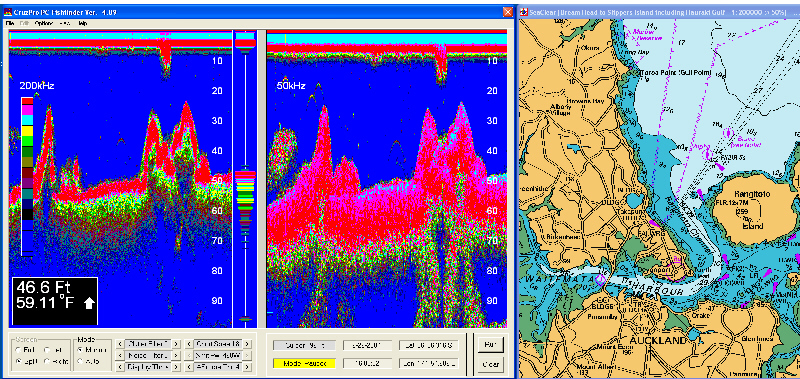Decrease the Noise Filter with left arrow
800x379 pixels.
point(120,356)
